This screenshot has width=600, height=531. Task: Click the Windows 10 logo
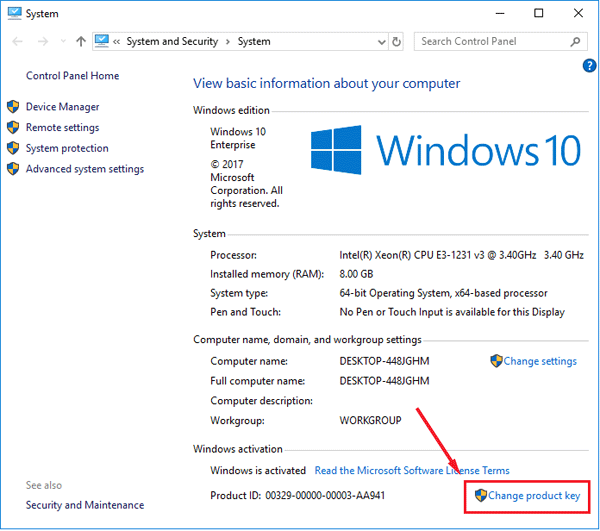[446, 150]
